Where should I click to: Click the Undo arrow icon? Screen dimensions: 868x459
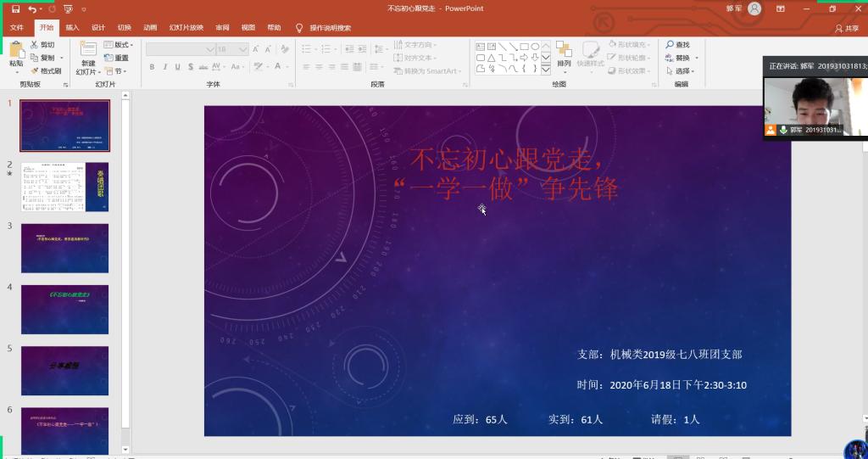[x=32, y=8]
